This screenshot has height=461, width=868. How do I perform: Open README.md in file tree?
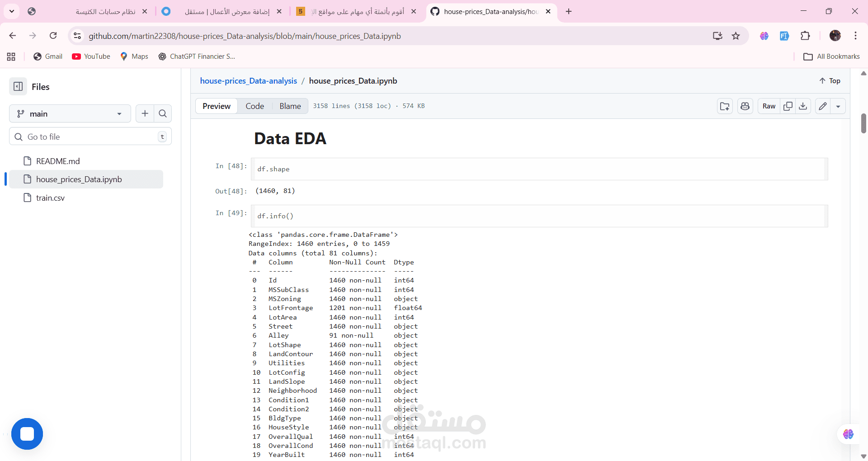click(58, 161)
